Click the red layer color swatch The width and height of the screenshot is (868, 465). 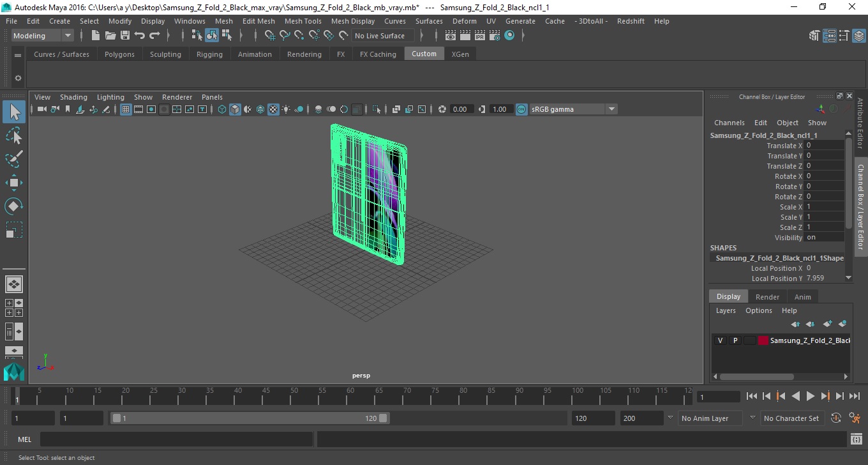pyautogui.click(x=763, y=340)
